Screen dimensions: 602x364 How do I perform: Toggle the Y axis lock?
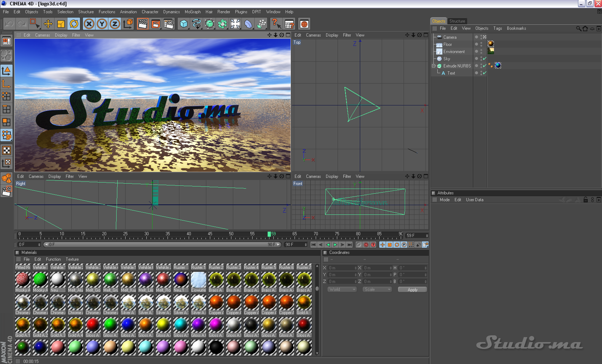pos(102,24)
